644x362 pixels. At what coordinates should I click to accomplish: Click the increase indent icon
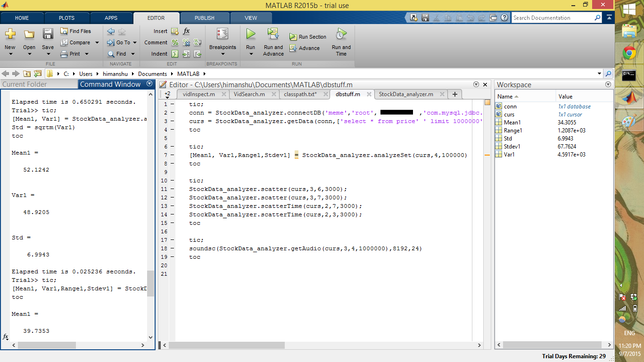click(186, 54)
